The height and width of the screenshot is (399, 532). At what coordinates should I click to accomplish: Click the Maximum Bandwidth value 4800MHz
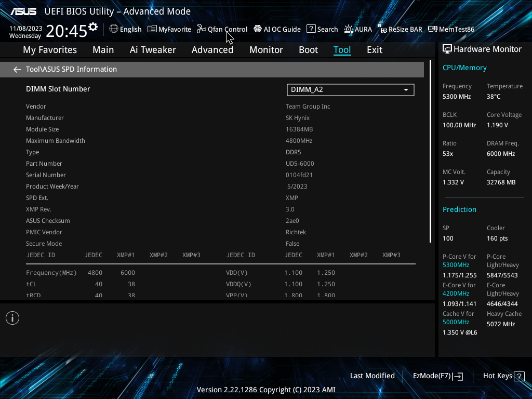click(299, 141)
